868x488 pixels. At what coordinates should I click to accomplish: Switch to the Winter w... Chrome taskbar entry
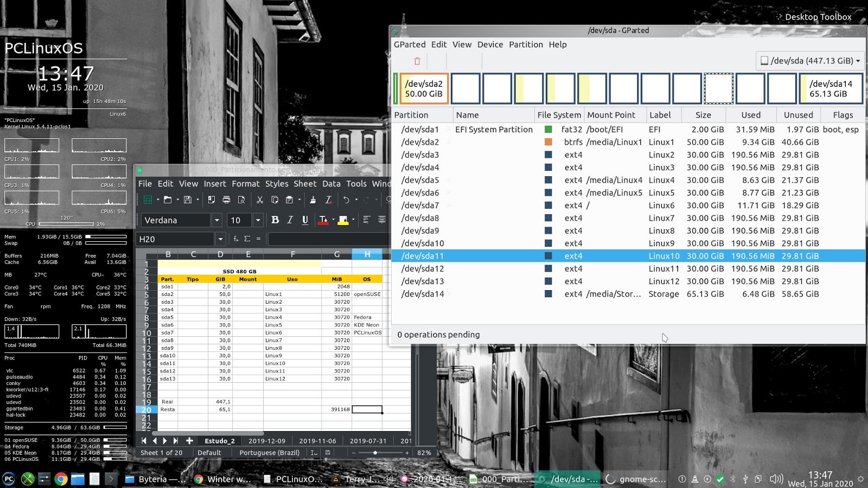(223, 479)
